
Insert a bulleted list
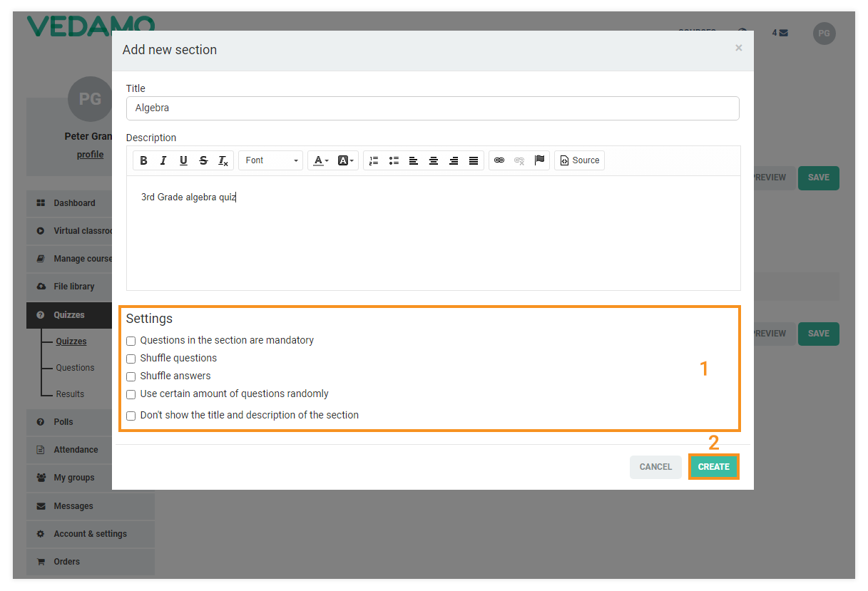point(394,160)
